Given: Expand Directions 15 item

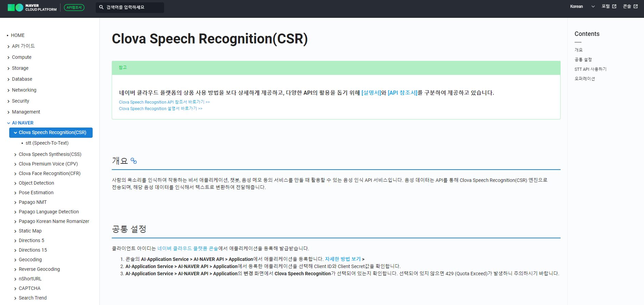Looking at the screenshot, I should tap(33, 250).
